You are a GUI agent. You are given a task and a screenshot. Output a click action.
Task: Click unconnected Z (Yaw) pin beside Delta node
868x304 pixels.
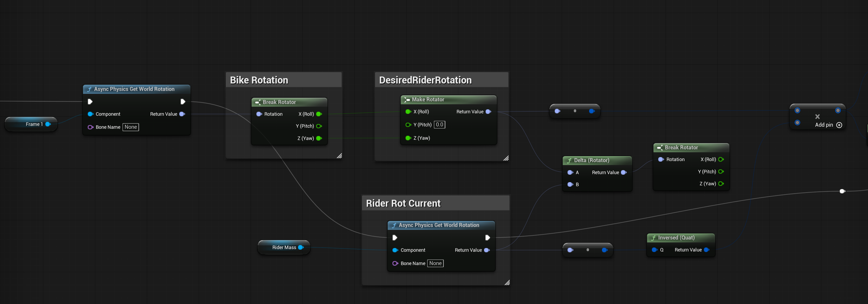721,184
